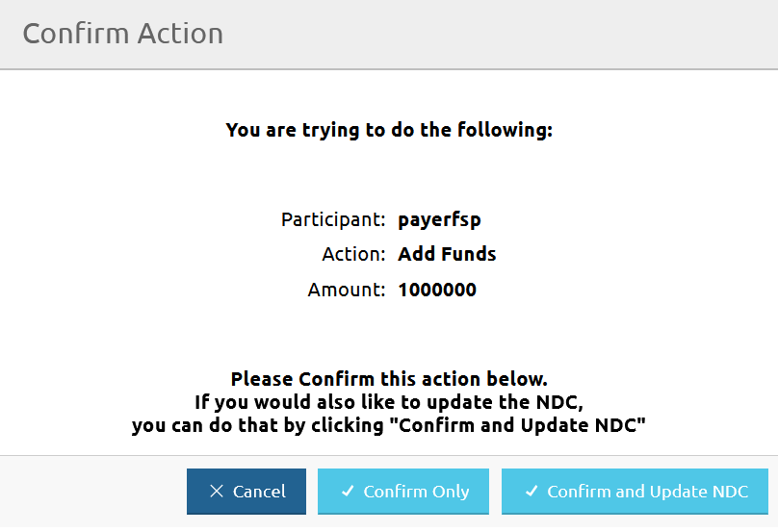This screenshot has height=532, width=778.
Task: Click checkmark icon on Confirm and Update NDC
Action: [532, 492]
